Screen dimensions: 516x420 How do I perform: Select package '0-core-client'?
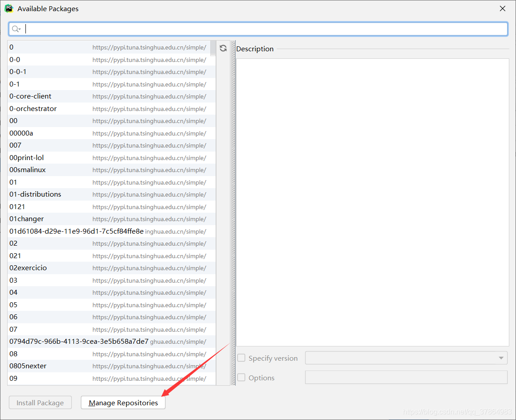[112, 96]
